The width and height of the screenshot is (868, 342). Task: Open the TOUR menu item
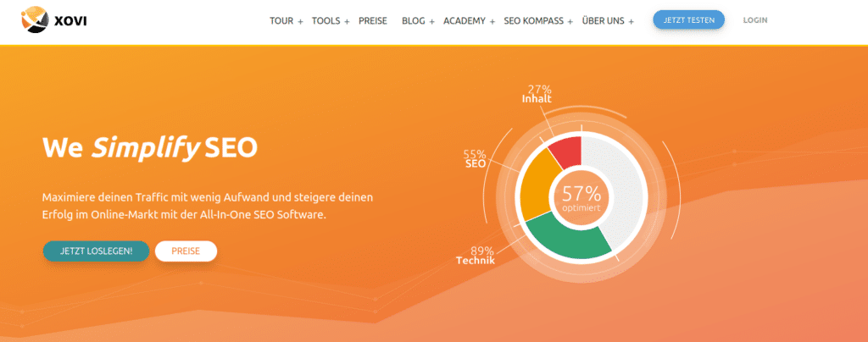(x=281, y=21)
